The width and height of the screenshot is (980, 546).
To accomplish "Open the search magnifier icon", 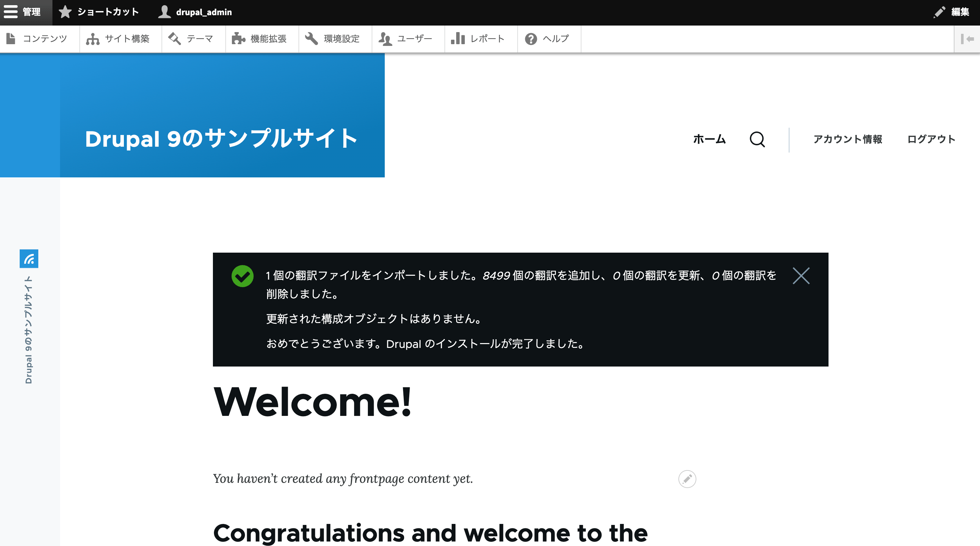I will 757,139.
